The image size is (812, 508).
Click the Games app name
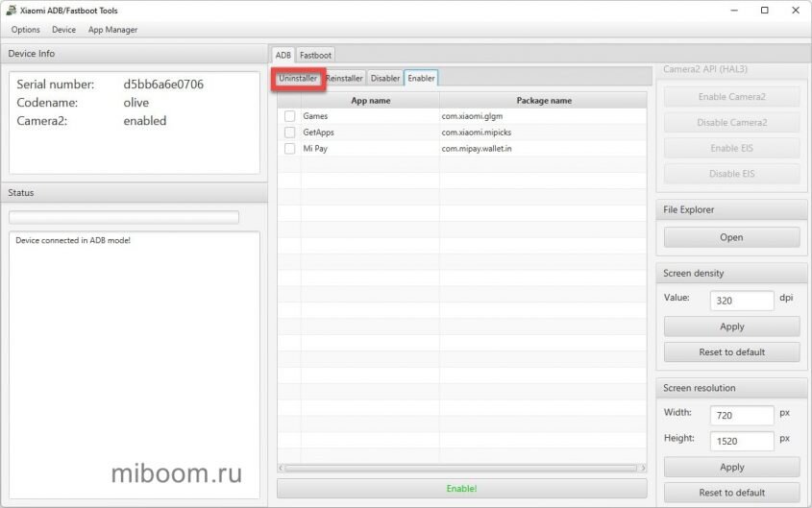pyautogui.click(x=315, y=116)
